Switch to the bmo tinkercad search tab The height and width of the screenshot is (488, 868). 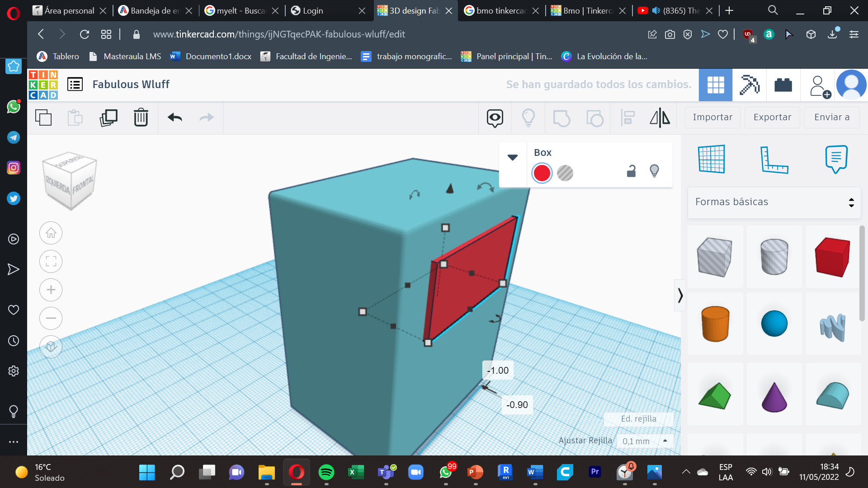click(501, 10)
